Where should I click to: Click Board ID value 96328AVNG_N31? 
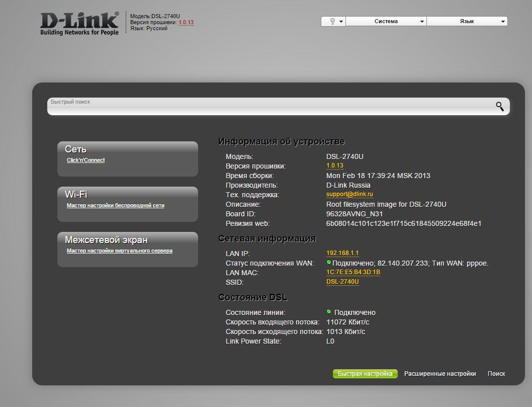(x=354, y=214)
